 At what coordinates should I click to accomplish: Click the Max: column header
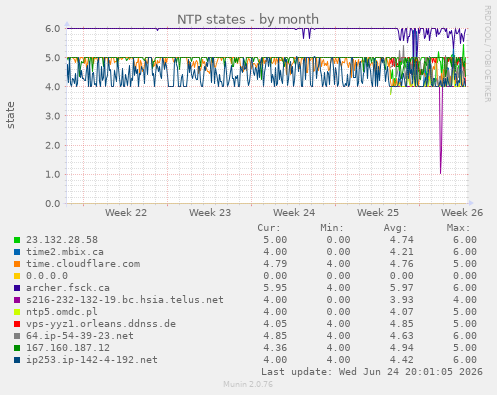point(458,228)
